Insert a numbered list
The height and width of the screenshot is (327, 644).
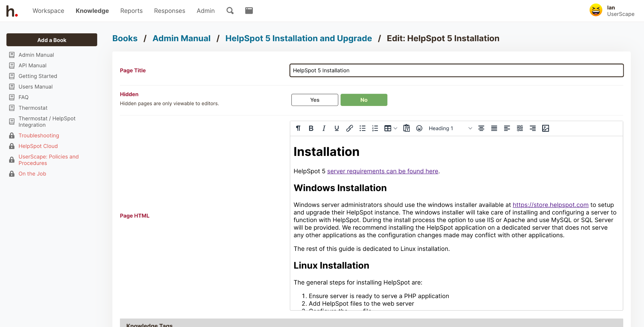click(375, 128)
